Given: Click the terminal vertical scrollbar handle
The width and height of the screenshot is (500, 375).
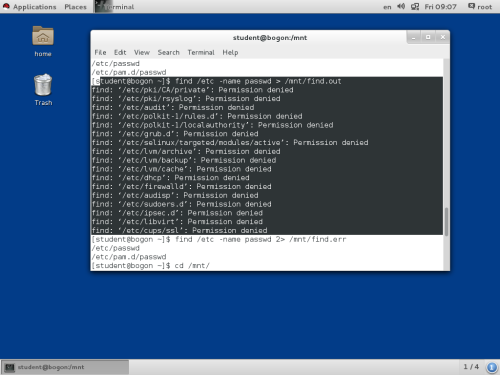Looking at the screenshot, I should click(446, 221).
